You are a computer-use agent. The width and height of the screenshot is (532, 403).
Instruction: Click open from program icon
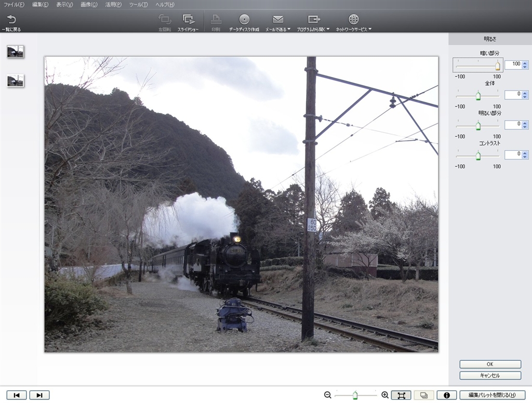point(313,19)
